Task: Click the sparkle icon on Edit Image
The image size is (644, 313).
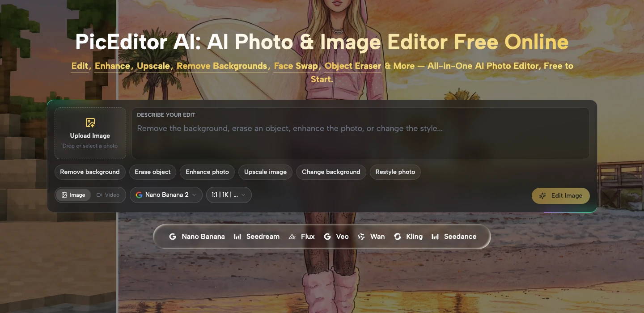Action: point(543,196)
